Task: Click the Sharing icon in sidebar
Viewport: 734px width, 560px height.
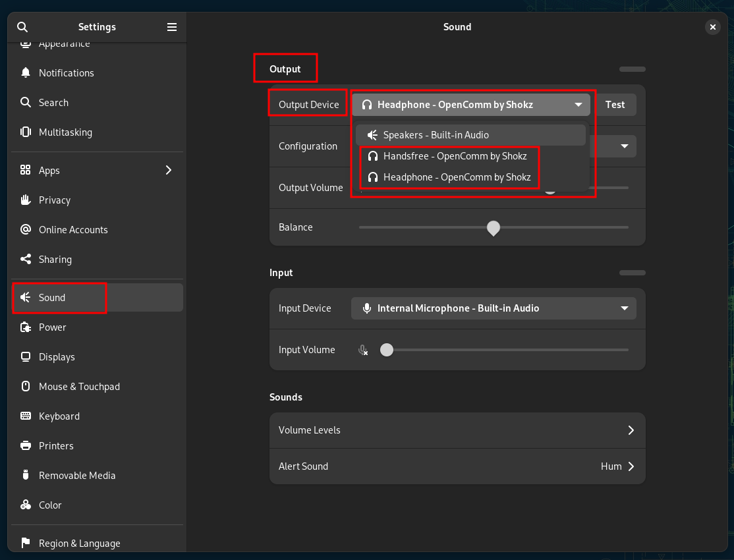Action: 26,259
